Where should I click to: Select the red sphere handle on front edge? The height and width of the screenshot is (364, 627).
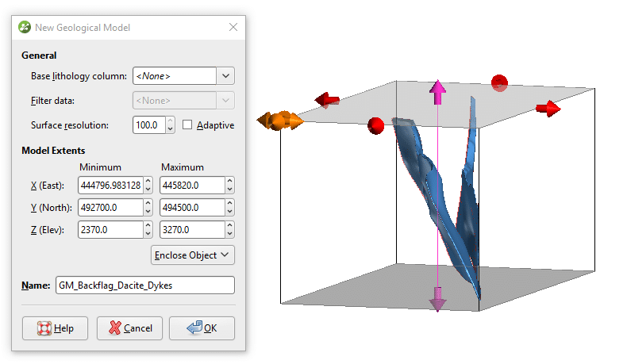[x=376, y=126]
